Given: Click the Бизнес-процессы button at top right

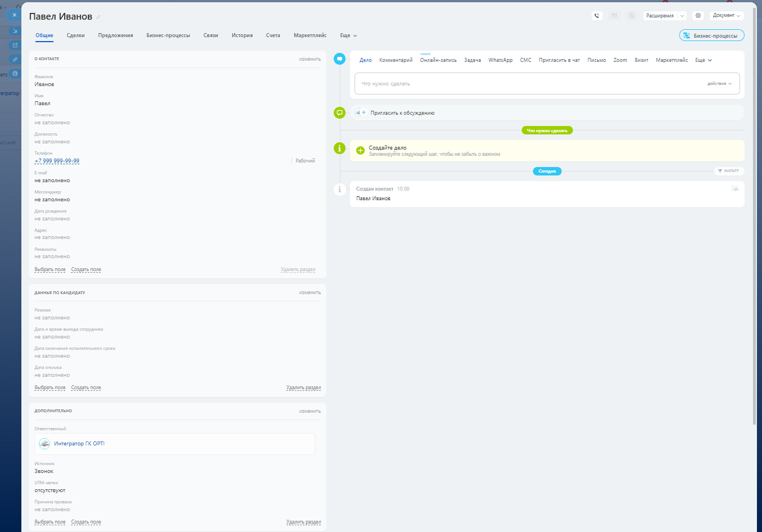Looking at the screenshot, I should tap(712, 35).
